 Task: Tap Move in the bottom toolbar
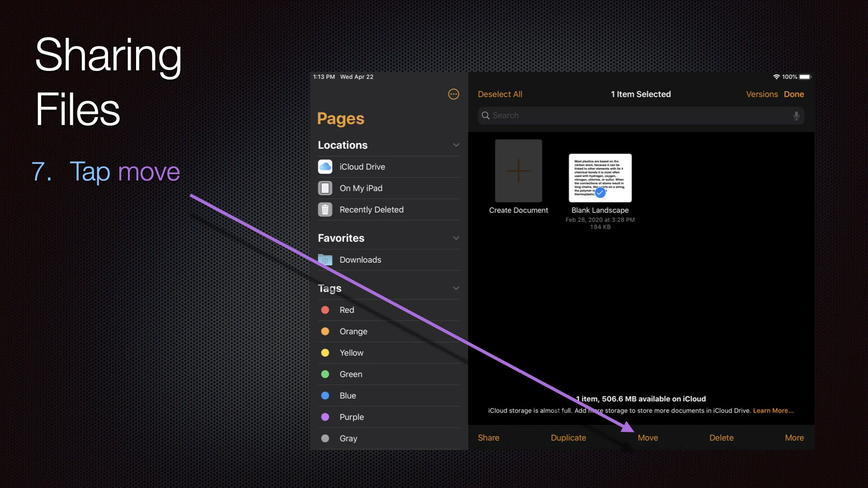click(647, 437)
